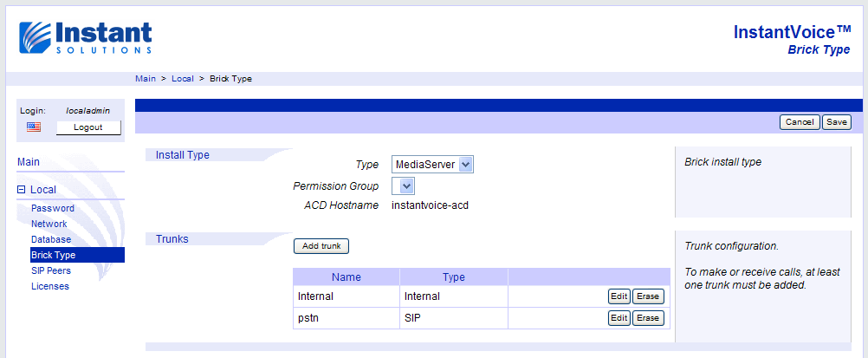Open the Licenses page
This screenshot has width=868, height=358.
point(50,287)
